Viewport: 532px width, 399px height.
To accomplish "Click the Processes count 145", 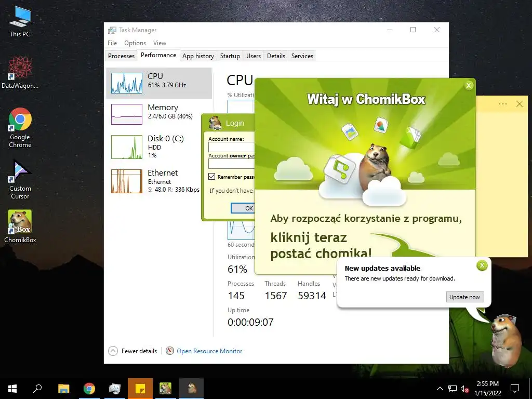I will (236, 296).
